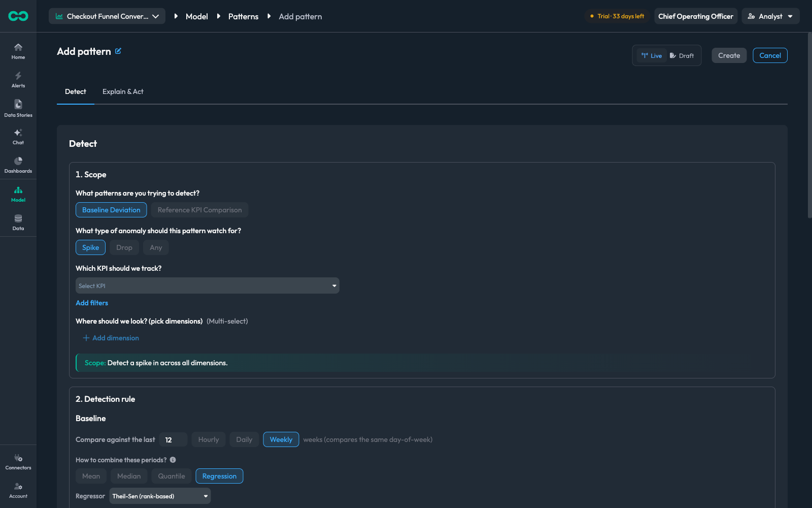
Task: Select Reference KPI Comparison pattern type
Action: (199, 210)
